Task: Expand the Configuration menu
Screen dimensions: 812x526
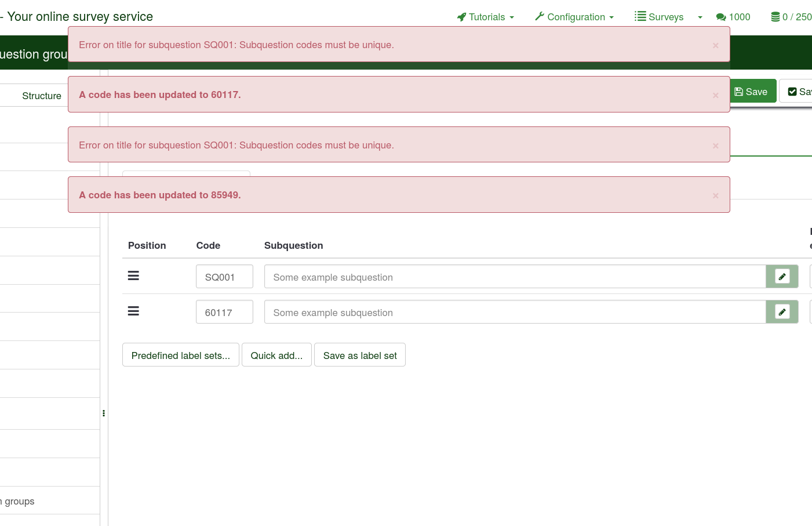Action: coord(574,17)
